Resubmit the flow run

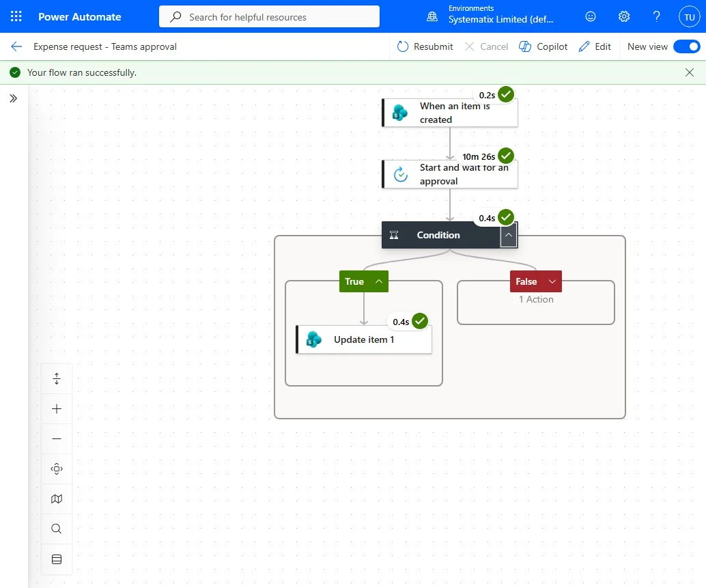coord(425,46)
